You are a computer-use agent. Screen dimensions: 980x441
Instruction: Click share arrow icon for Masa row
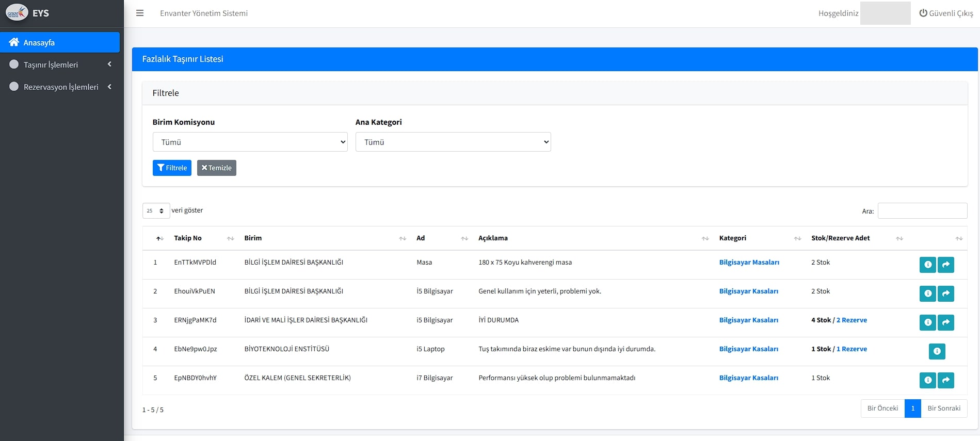tap(945, 265)
